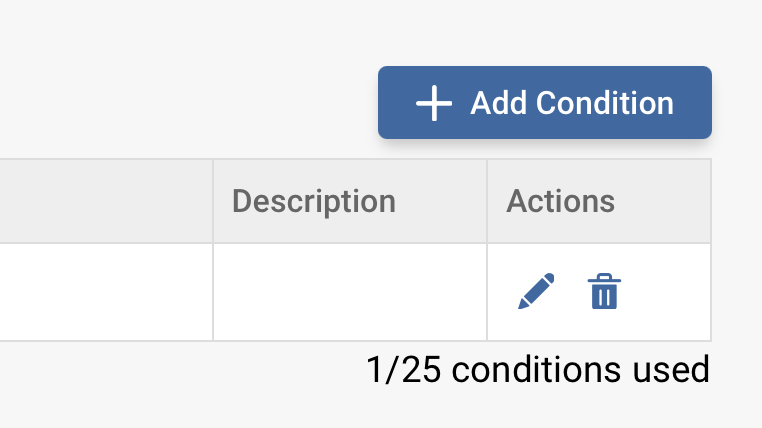Create a new condition with the blue button

point(544,103)
